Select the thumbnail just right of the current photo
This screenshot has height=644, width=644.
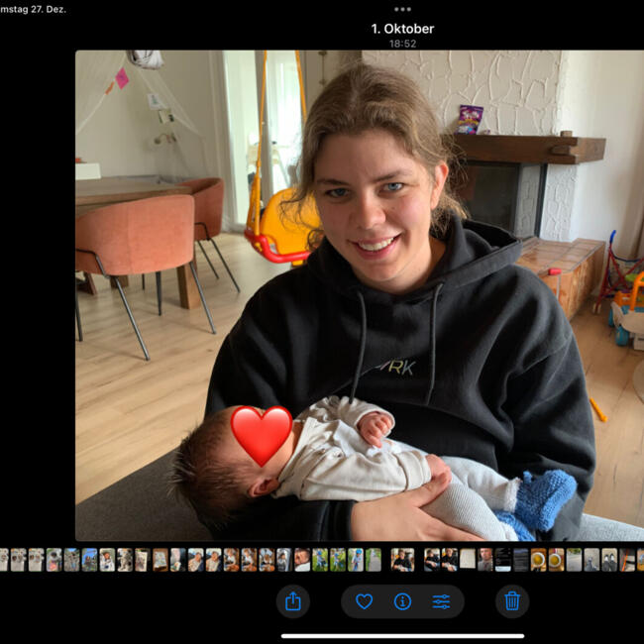[x=432, y=560]
